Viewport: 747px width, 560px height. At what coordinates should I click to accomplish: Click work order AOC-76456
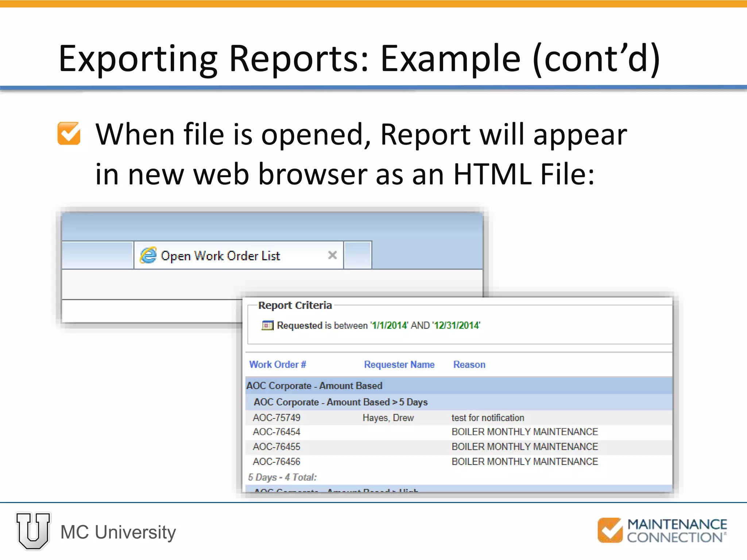click(276, 462)
